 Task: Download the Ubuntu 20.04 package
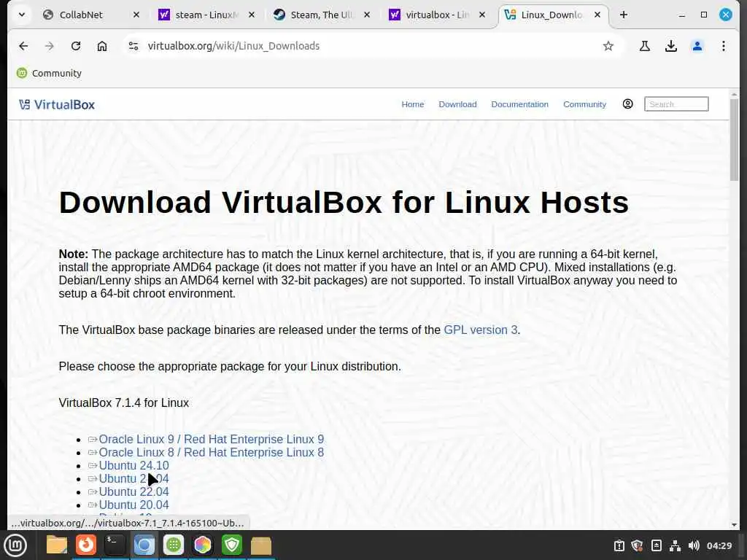pyautogui.click(x=133, y=505)
